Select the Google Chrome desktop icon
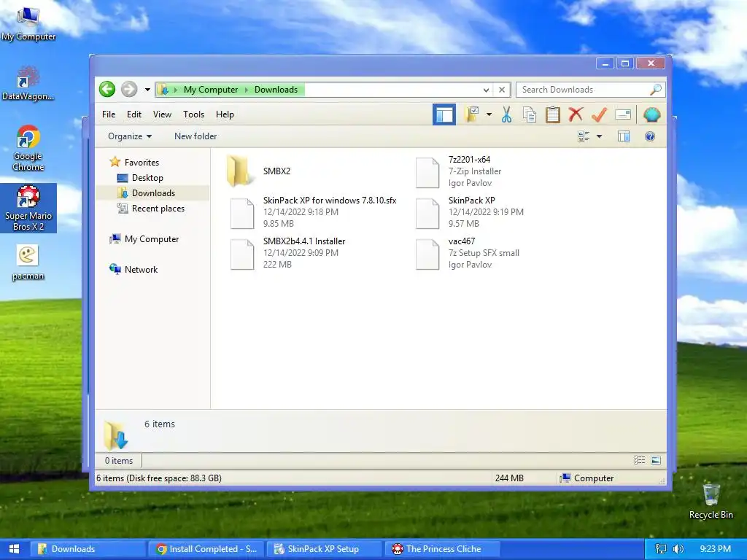747x560 pixels. pyautogui.click(x=28, y=148)
